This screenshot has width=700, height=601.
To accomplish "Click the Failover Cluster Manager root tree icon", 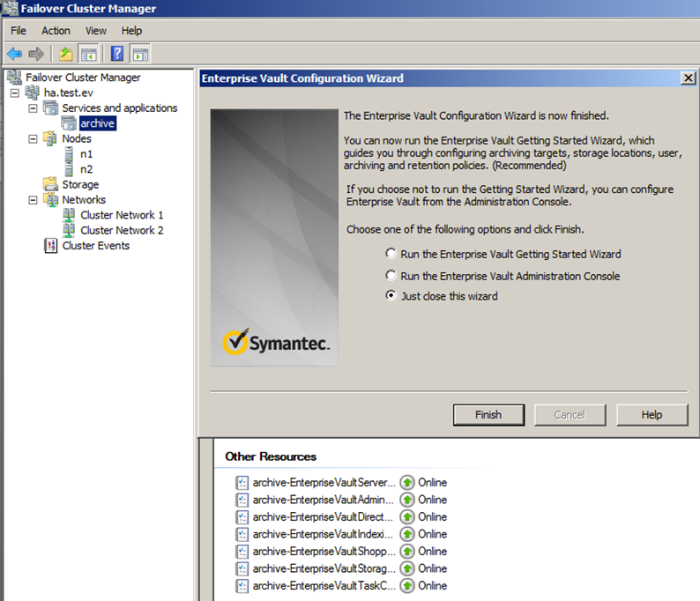I will [x=14, y=78].
